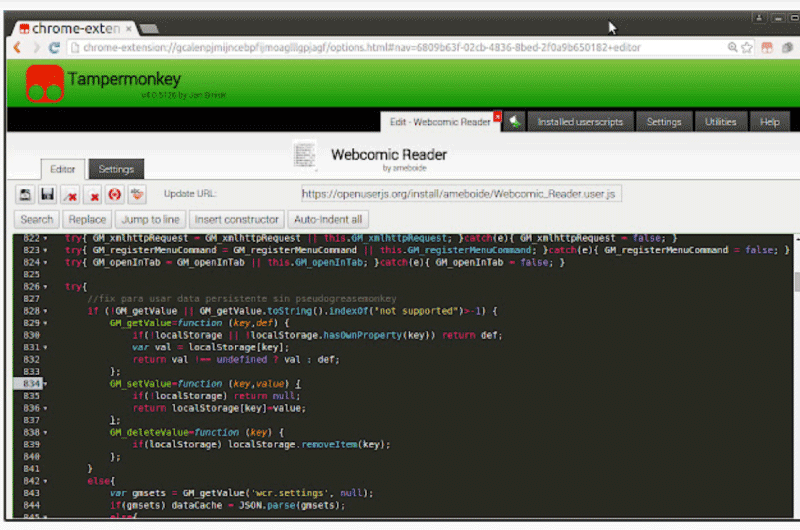The image size is (800, 530).
Task: Click the zoom magnifier icon in address bar
Action: pyautogui.click(x=733, y=47)
